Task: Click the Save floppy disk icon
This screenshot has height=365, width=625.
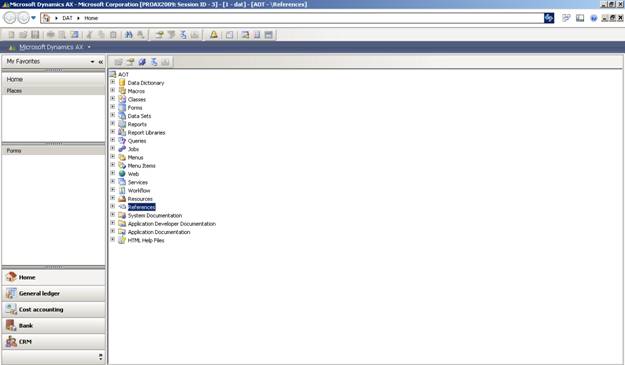Action: (x=35, y=35)
